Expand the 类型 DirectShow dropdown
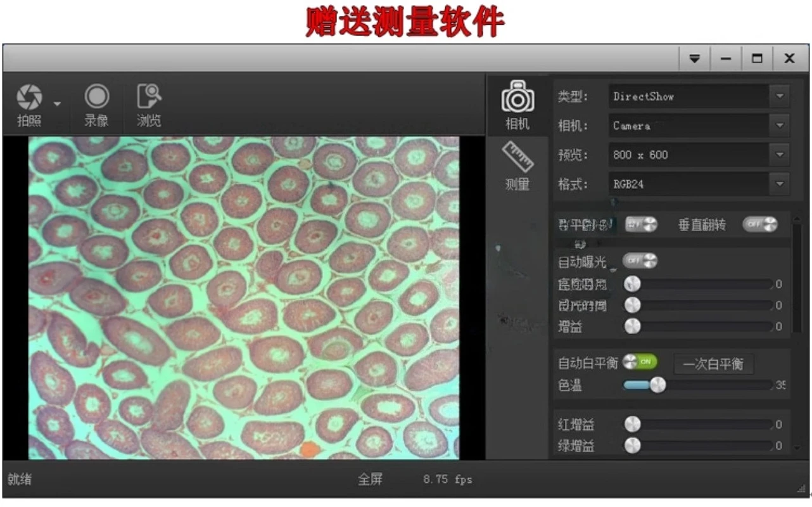The width and height of the screenshot is (812, 507). (x=780, y=96)
